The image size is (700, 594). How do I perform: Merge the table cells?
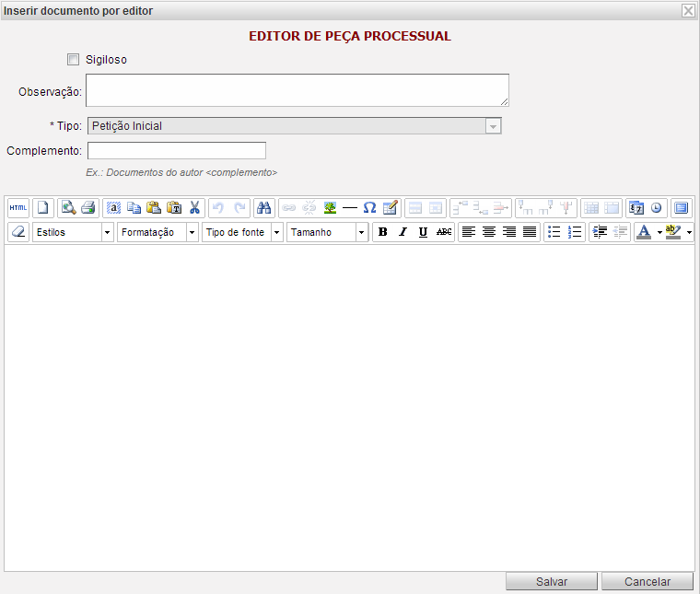(612, 208)
